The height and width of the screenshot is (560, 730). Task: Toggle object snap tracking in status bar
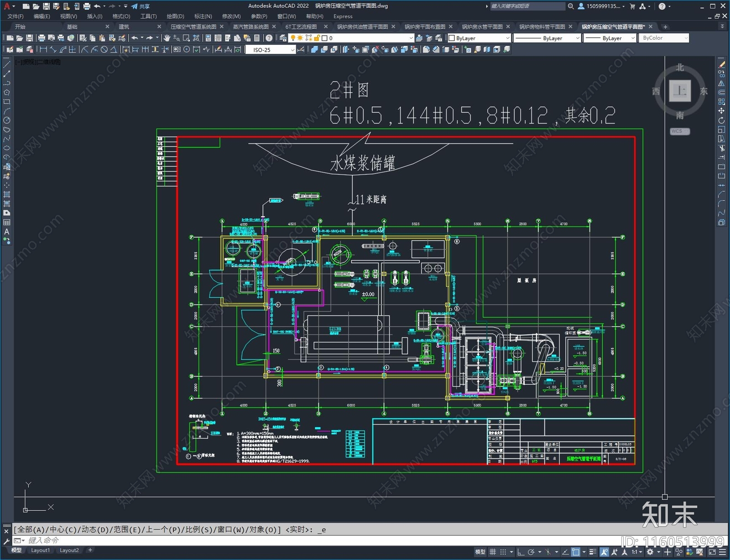tap(565, 552)
